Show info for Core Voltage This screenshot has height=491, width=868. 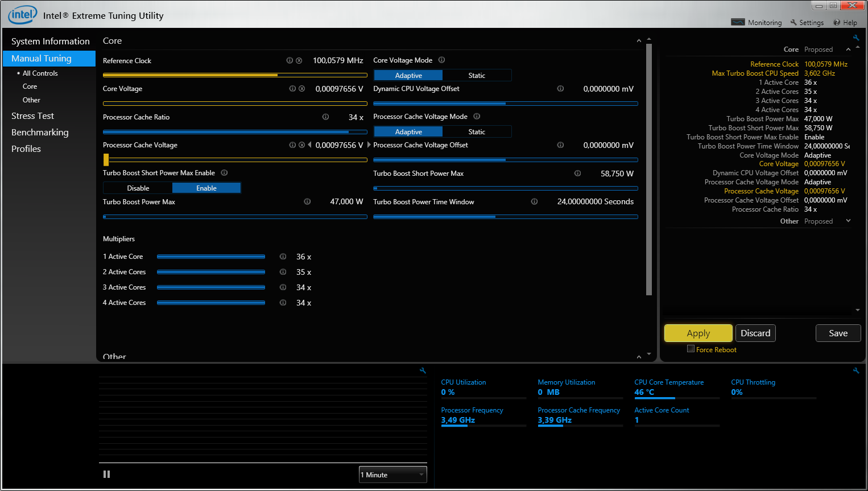(292, 89)
